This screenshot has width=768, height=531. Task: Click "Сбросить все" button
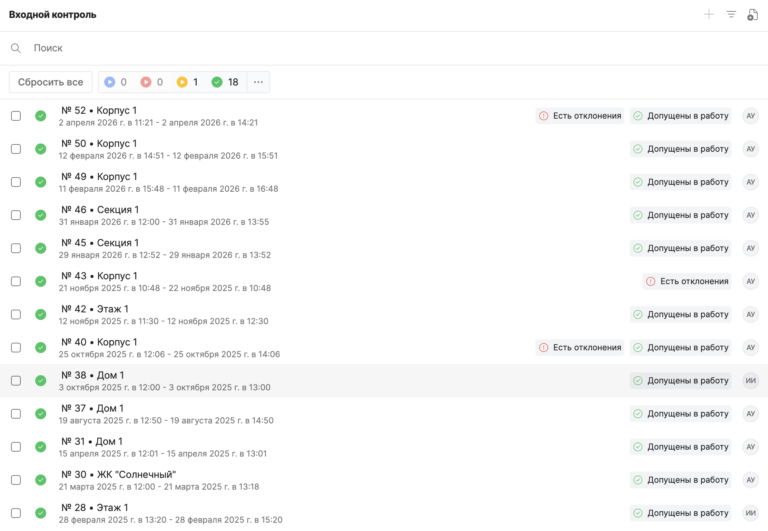(51, 82)
